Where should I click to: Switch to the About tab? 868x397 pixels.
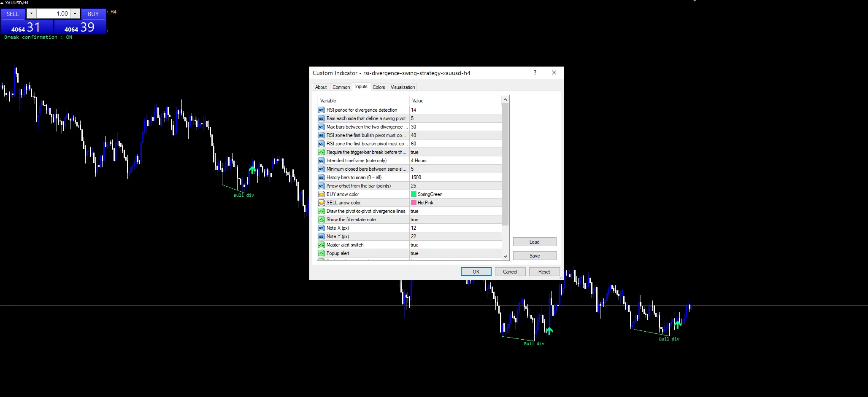(321, 87)
